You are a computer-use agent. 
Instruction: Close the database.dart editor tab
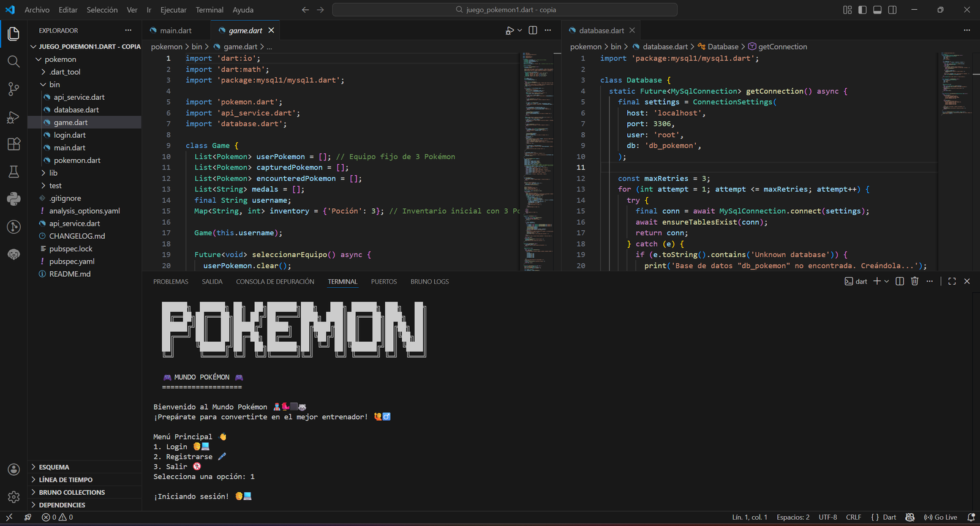632,30
